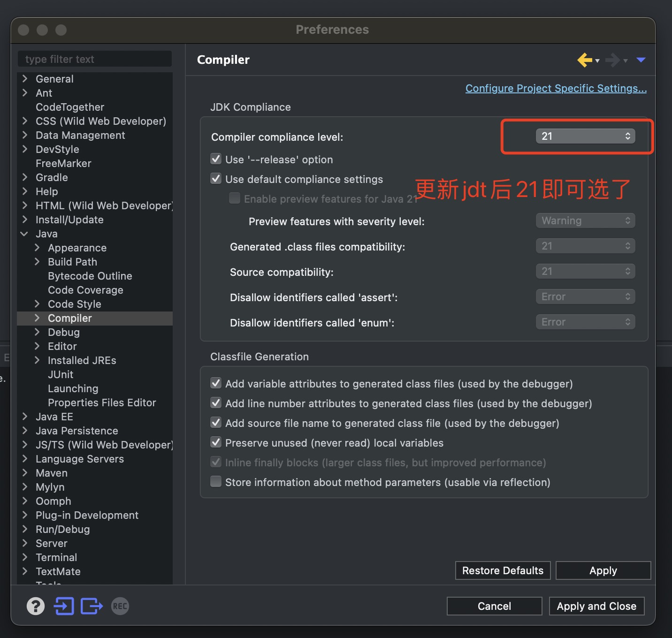Uncheck Preserve unused local variables option
Image resolution: width=672 pixels, height=638 pixels.
[x=216, y=442]
